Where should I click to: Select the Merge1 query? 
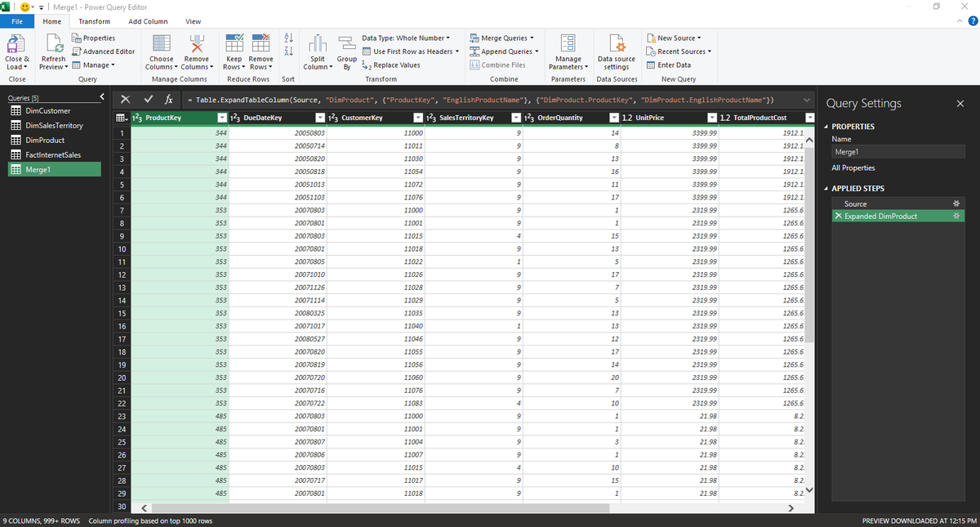[x=55, y=169]
